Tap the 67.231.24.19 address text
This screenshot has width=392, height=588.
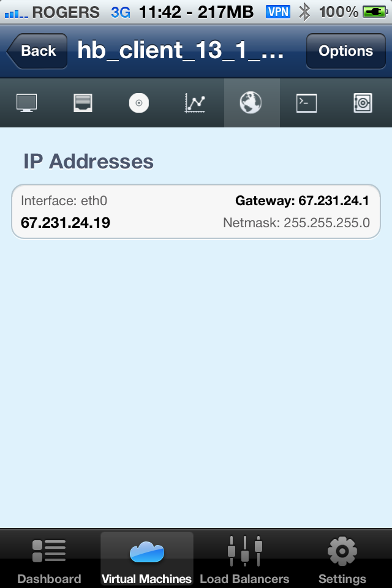(66, 223)
